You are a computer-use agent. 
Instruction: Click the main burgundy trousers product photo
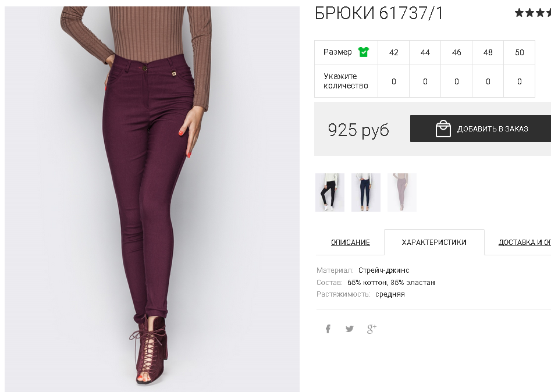(152, 199)
